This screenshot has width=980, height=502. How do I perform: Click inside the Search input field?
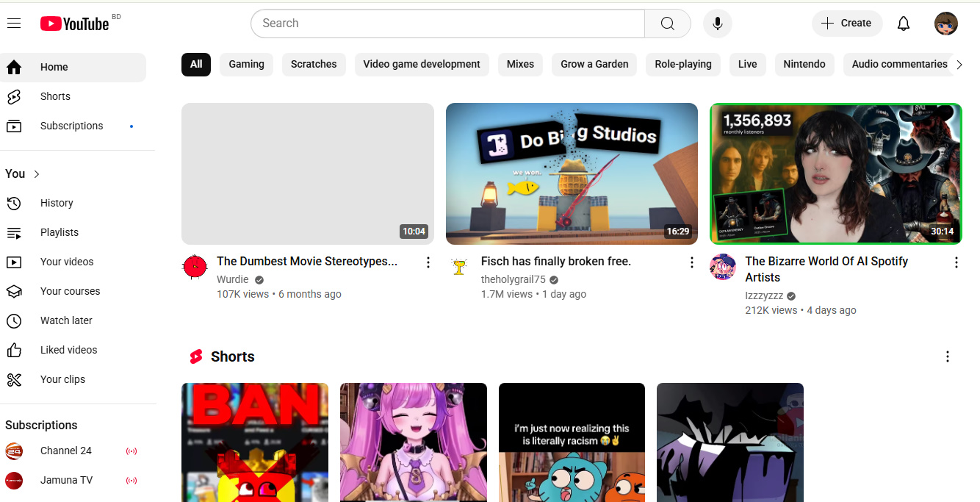pos(447,24)
